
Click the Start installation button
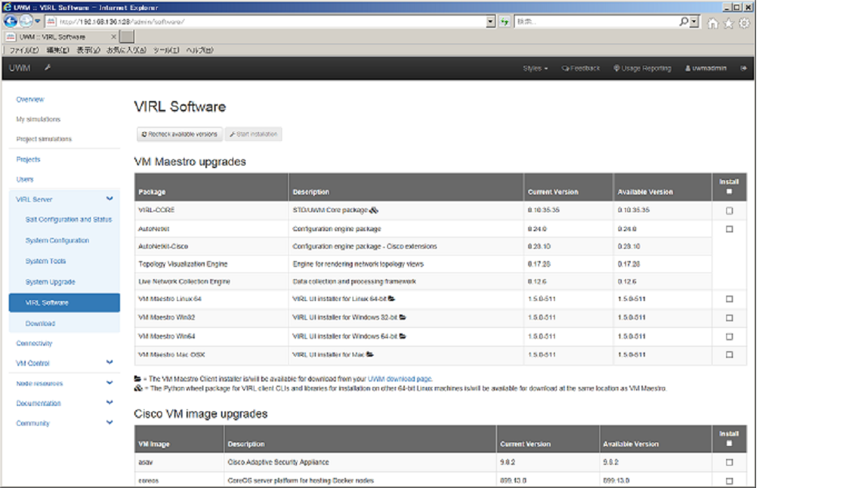pos(254,134)
